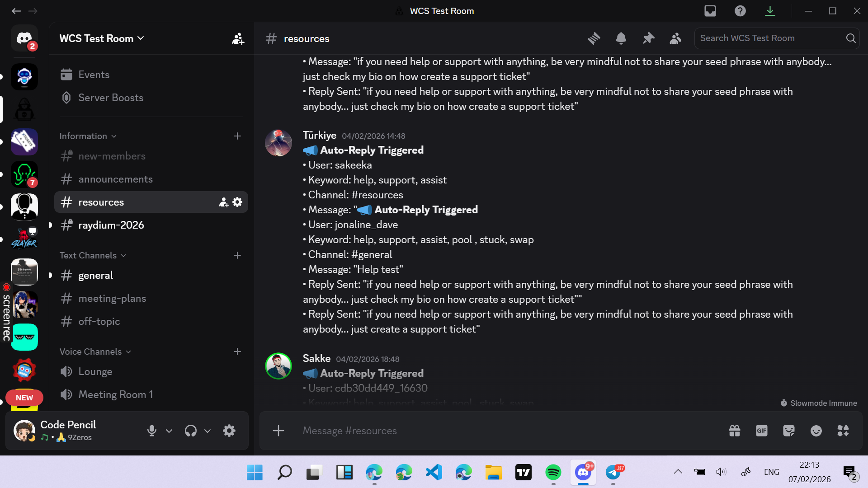This screenshot has height=488, width=868.
Task: Toggle headphone deafen button
Action: tap(190, 431)
